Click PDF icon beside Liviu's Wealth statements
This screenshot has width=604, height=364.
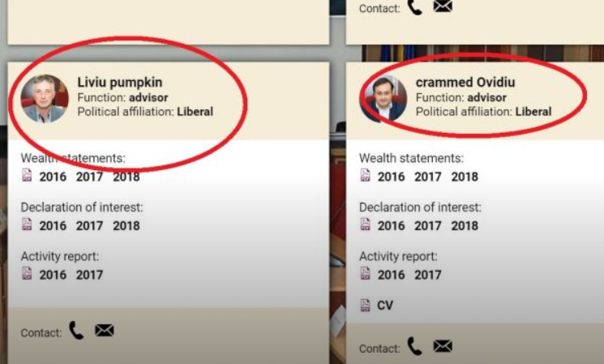(x=27, y=175)
